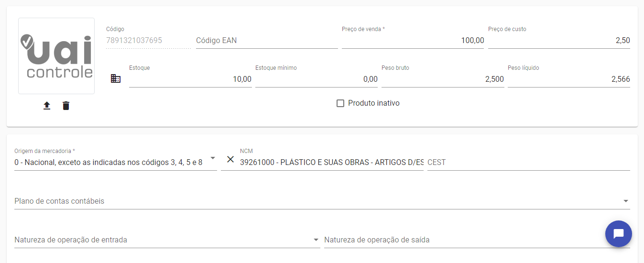Edit the Peso líquido field
The width and height of the screenshot is (644, 263).
coord(568,79)
